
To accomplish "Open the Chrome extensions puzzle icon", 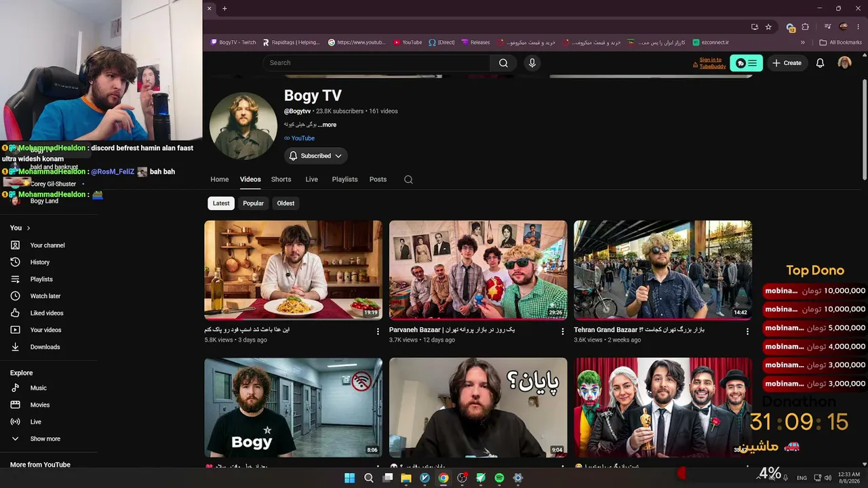I will click(x=806, y=27).
